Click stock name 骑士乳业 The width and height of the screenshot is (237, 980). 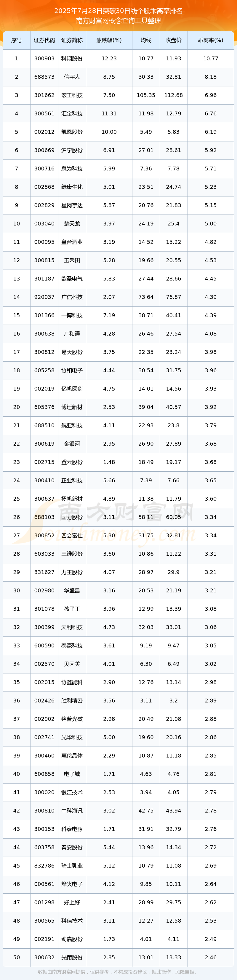72,866
